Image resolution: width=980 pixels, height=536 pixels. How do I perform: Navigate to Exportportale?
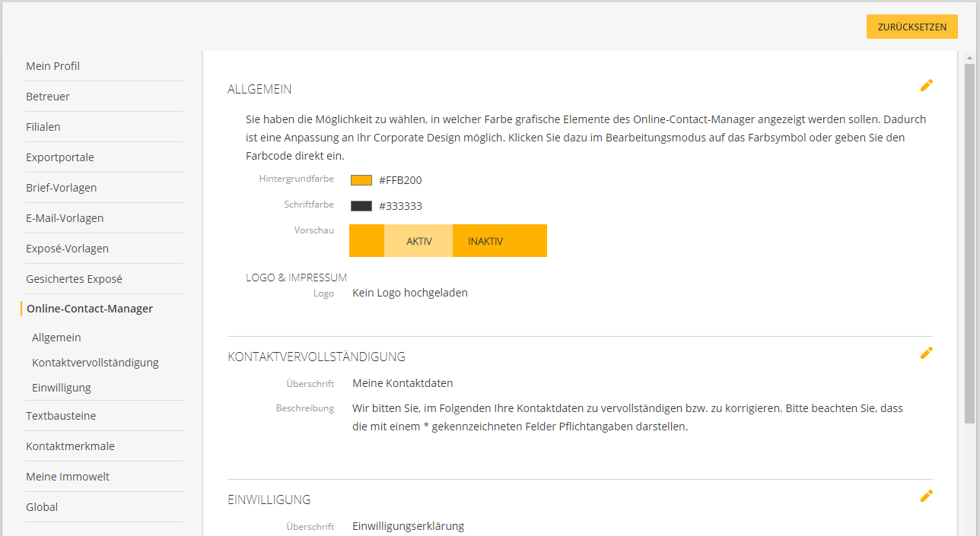[60, 157]
